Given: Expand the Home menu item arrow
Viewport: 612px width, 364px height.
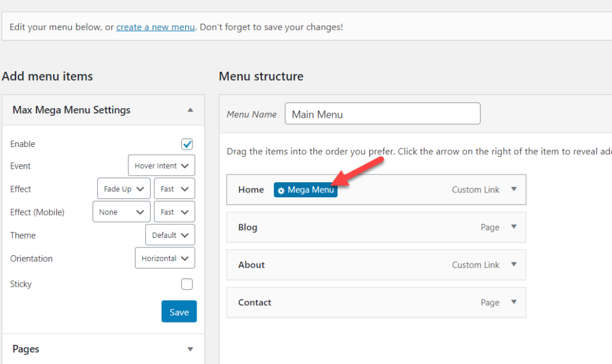Looking at the screenshot, I should pyautogui.click(x=513, y=189).
